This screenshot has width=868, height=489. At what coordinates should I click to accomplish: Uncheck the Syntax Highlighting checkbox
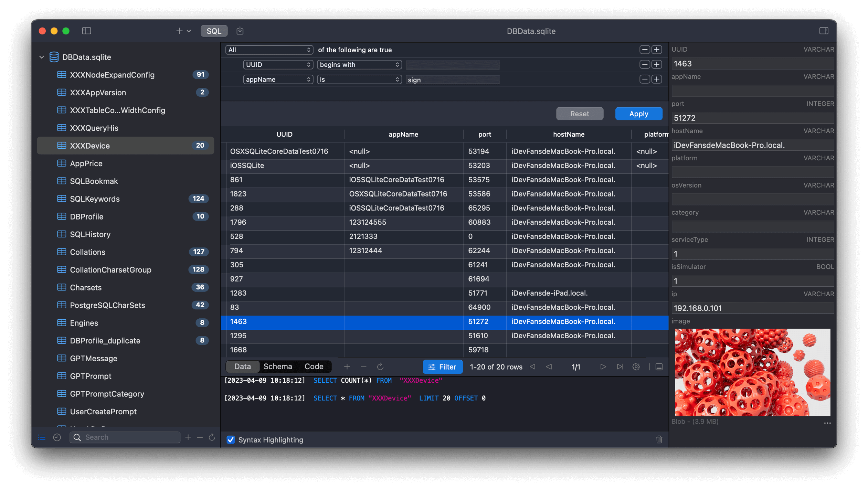pos(231,440)
